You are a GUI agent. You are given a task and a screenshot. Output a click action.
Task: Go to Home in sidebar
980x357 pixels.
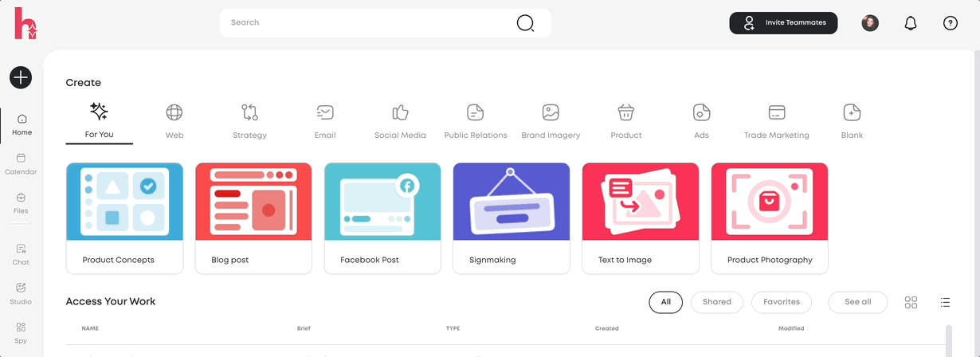click(22, 124)
